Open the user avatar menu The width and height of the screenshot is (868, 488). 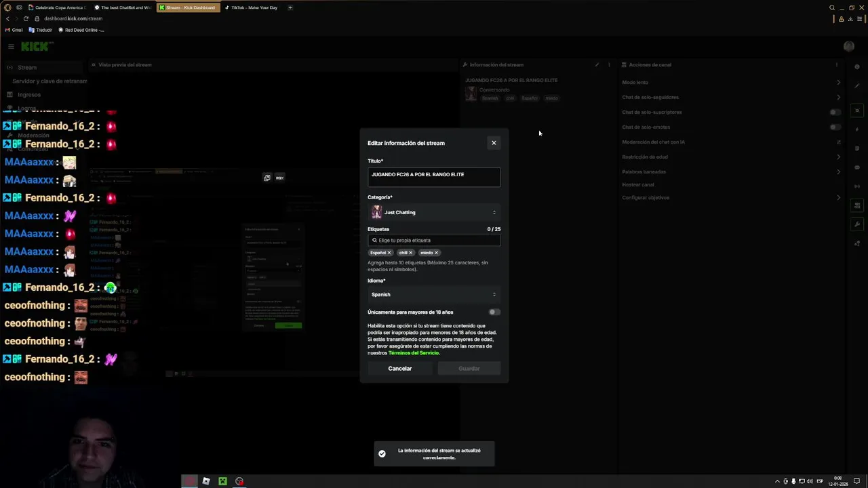tap(848, 46)
